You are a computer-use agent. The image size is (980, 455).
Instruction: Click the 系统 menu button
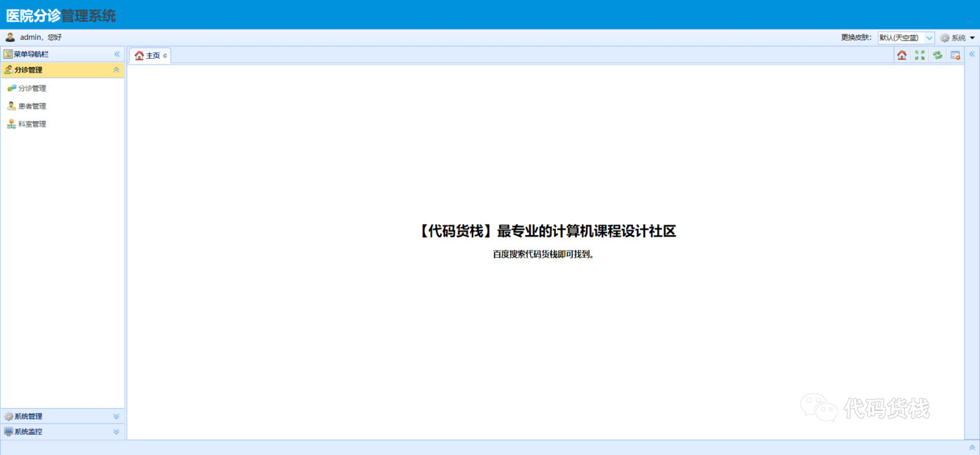(x=957, y=38)
